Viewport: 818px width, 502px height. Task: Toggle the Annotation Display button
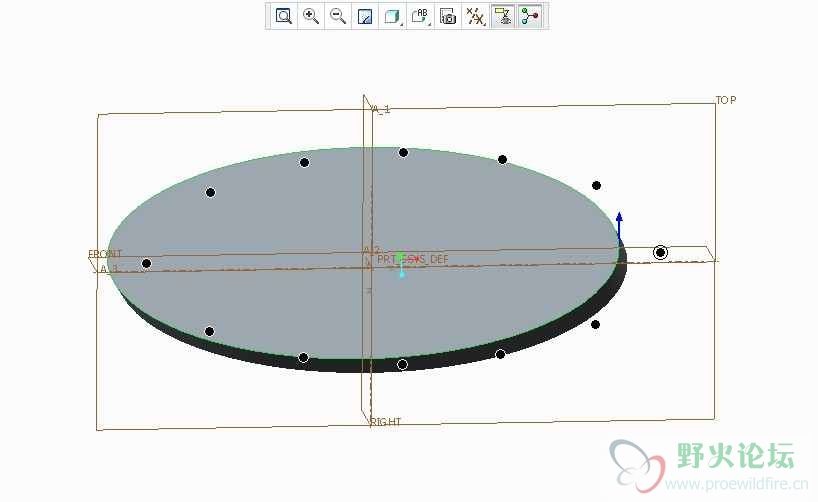click(503, 16)
